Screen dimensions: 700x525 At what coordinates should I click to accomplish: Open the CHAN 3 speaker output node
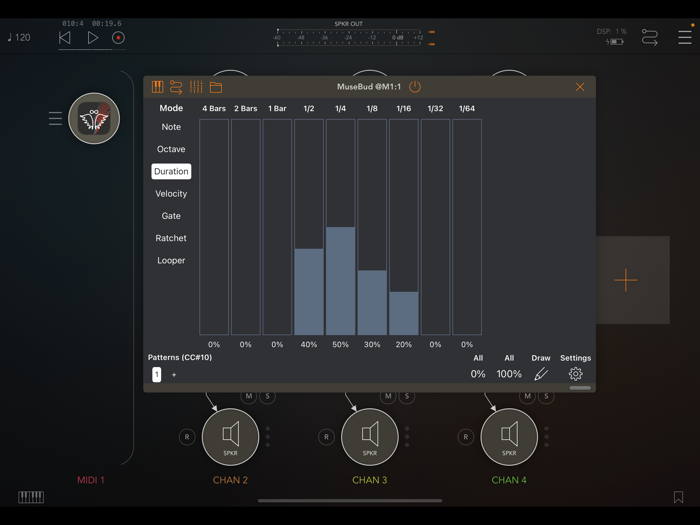(370, 437)
